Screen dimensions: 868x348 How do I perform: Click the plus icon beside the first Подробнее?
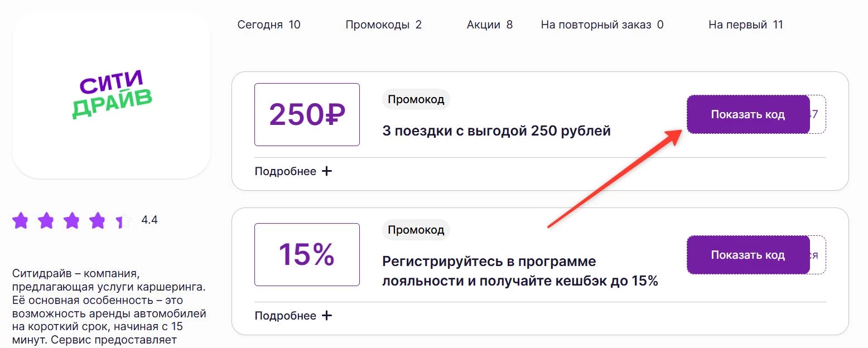click(327, 171)
